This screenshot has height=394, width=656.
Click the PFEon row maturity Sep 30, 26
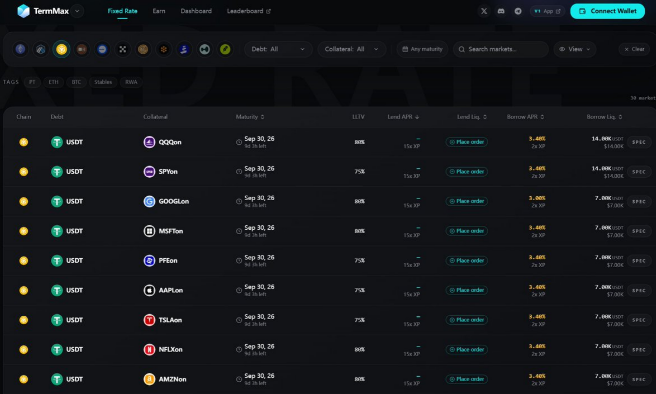pyautogui.click(x=259, y=257)
